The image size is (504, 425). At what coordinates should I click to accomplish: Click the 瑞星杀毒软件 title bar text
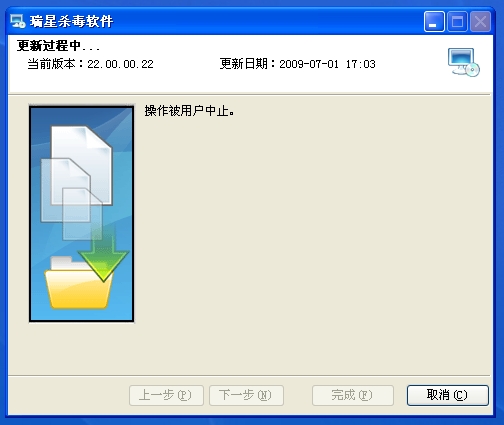click(72, 22)
